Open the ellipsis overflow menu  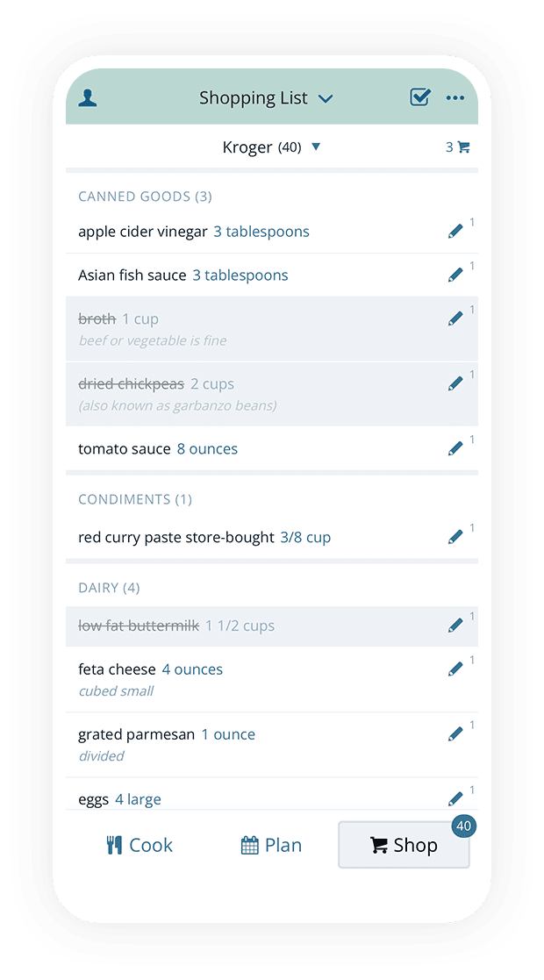[455, 97]
